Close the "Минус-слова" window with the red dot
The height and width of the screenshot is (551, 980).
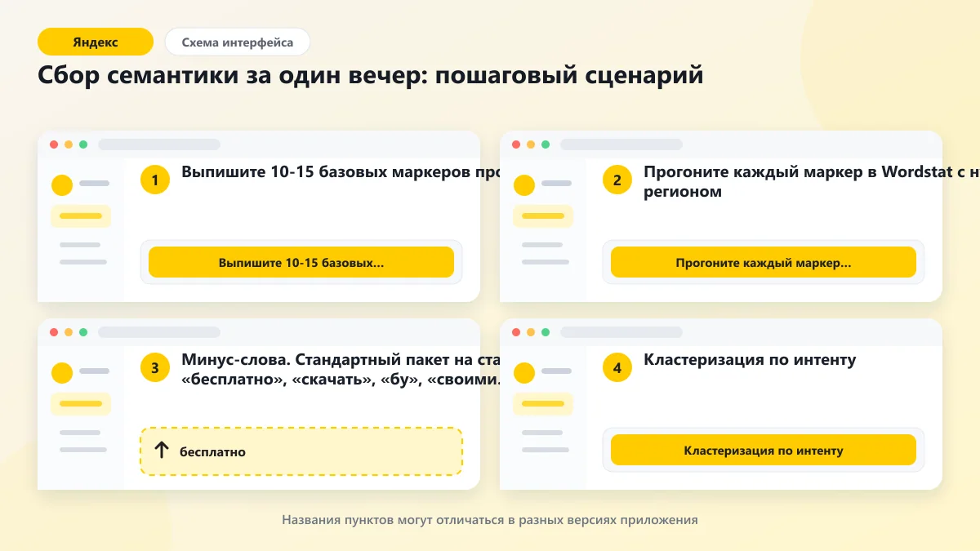[54, 332]
